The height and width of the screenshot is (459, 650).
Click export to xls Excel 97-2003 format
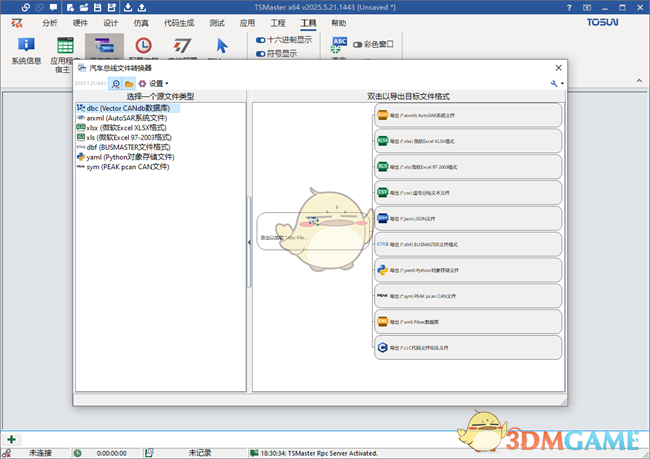[468, 167]
